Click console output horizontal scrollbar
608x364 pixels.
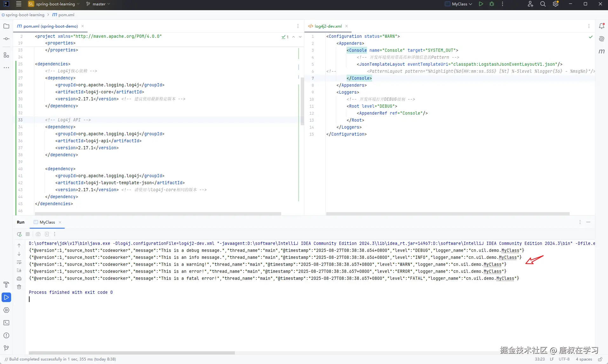pyautogui.click(x=132, y=353)
